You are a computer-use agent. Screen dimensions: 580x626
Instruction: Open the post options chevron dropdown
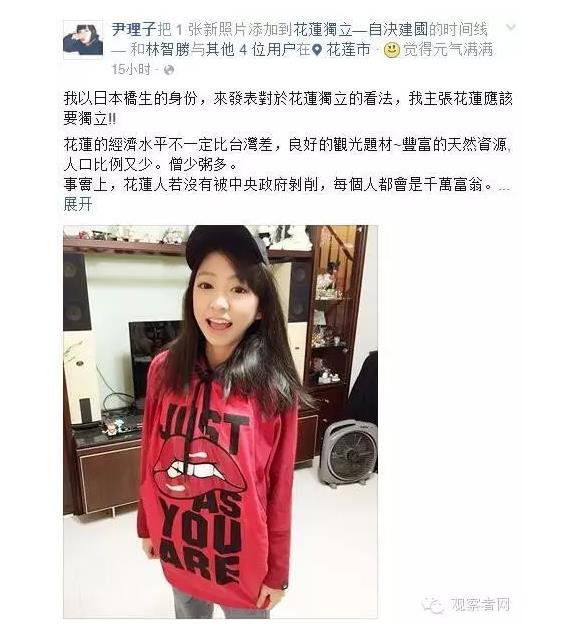click(x=511, y=27)
